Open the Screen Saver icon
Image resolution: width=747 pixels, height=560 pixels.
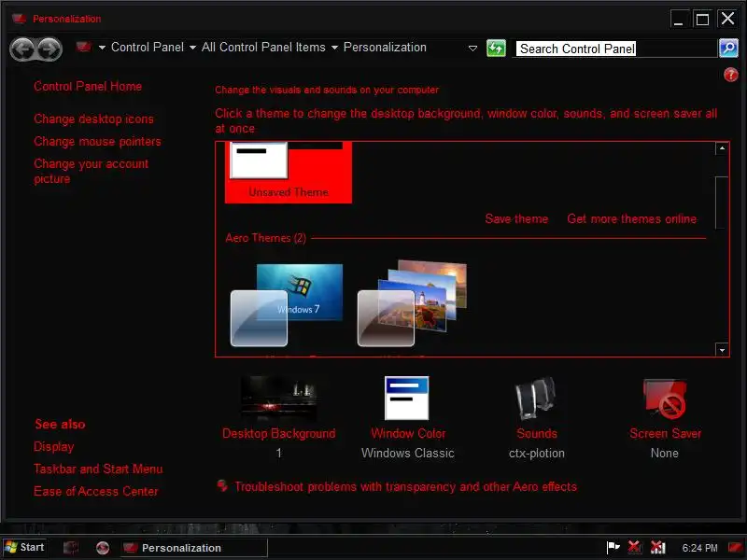pos(665,399)
